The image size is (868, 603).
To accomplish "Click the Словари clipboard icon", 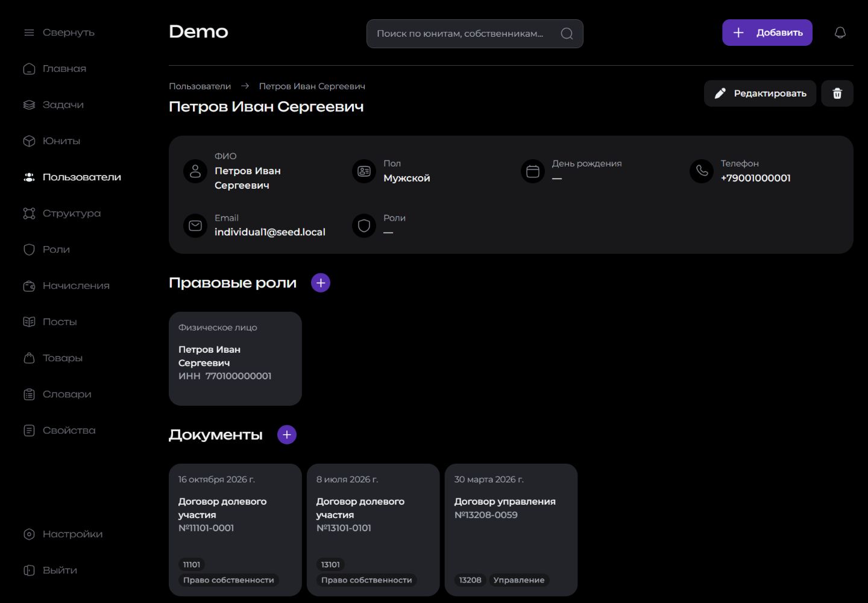I will click(x=29, y=394).
